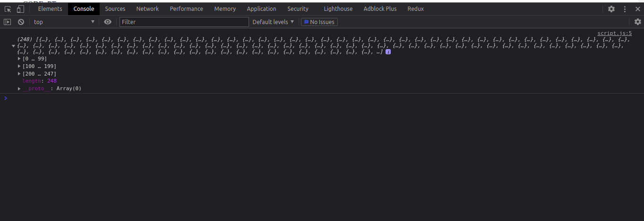Activate the inspect element picker icon
644x221 pixels.
pyautogui.click(x=8, y=9)
